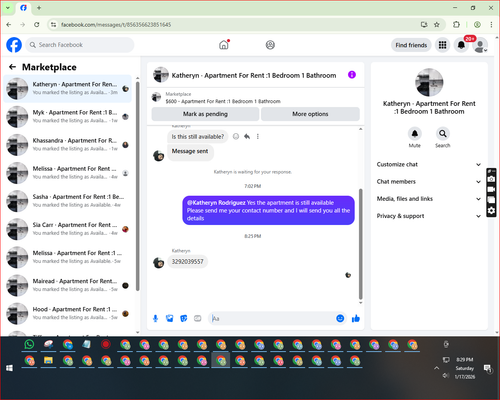Open the Friends icon in top navigation

270,45
